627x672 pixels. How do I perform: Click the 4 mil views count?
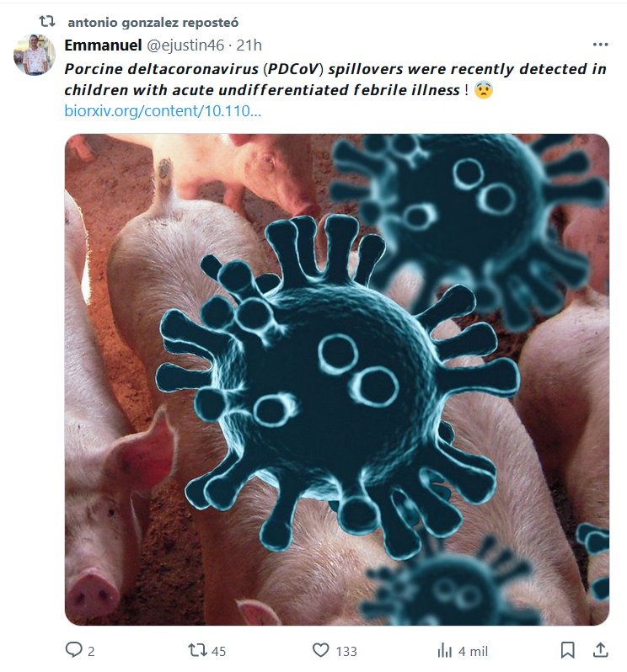tap(473, 652)
